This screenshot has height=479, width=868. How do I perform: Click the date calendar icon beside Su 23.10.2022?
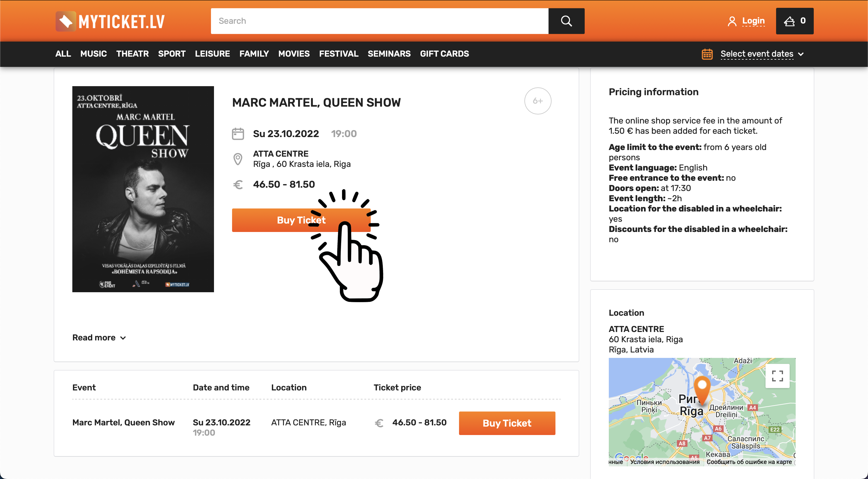pyautogui.click(x=238, y=134)
